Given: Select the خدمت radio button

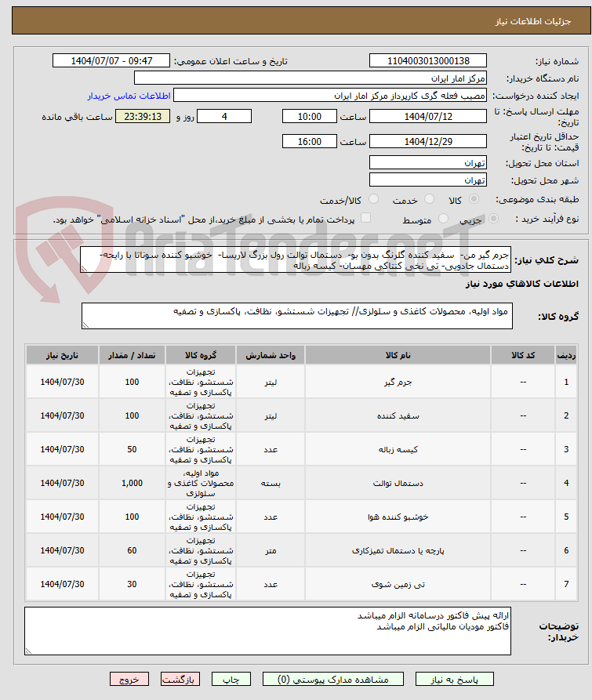Looking at the screenshot, I should pyautogui.click(x=429, y=199).
